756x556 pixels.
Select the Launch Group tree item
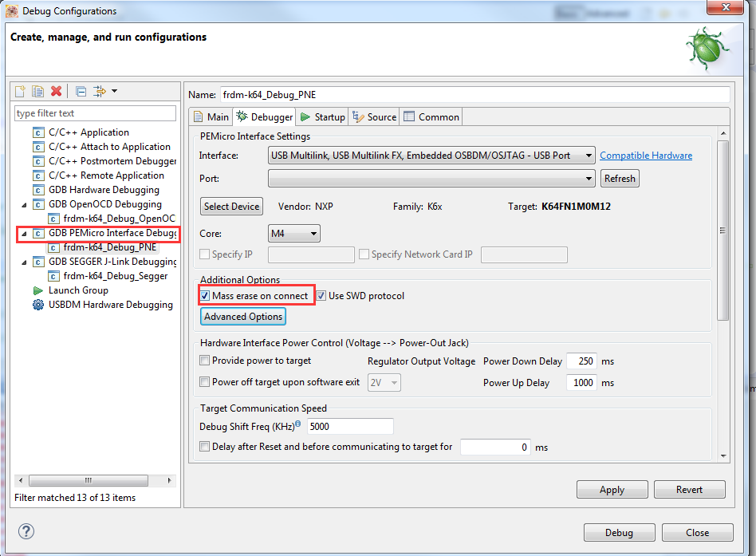[78, 290]
